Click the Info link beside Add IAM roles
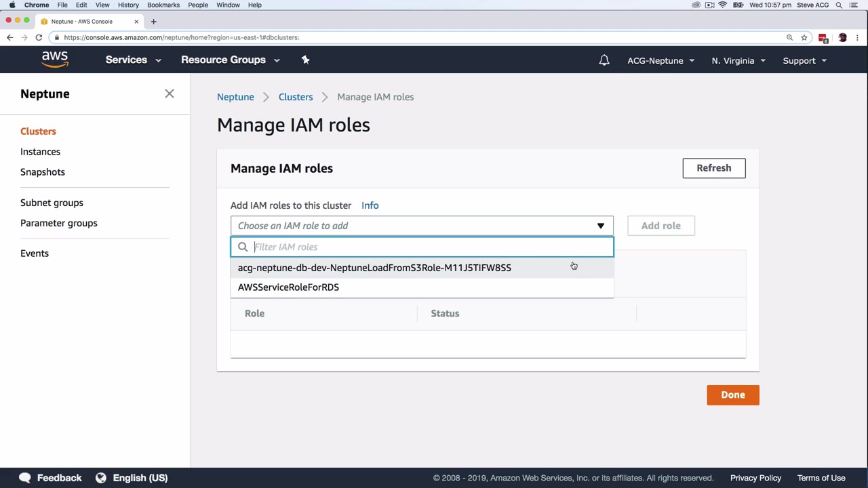Image resolution: width=868 pixels, height=488 pixels. (x=370, y=205)
